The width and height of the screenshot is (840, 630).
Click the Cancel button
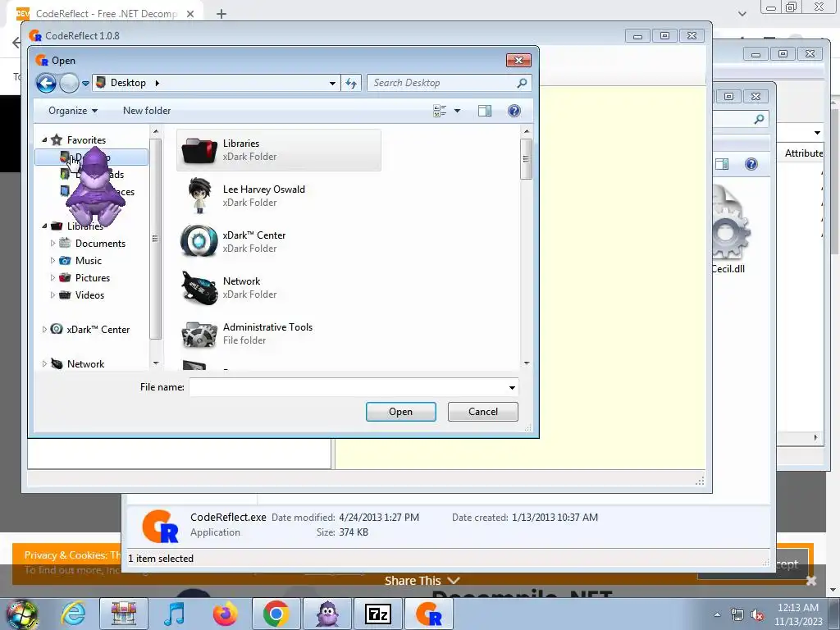[x=482, y=412]
